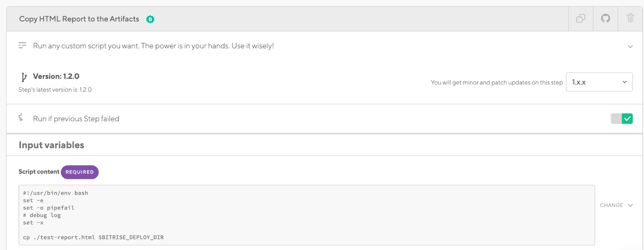This screenshot has width=644, height=250.
Task: Click the run-if-failed icon
Action: (21, 117)
